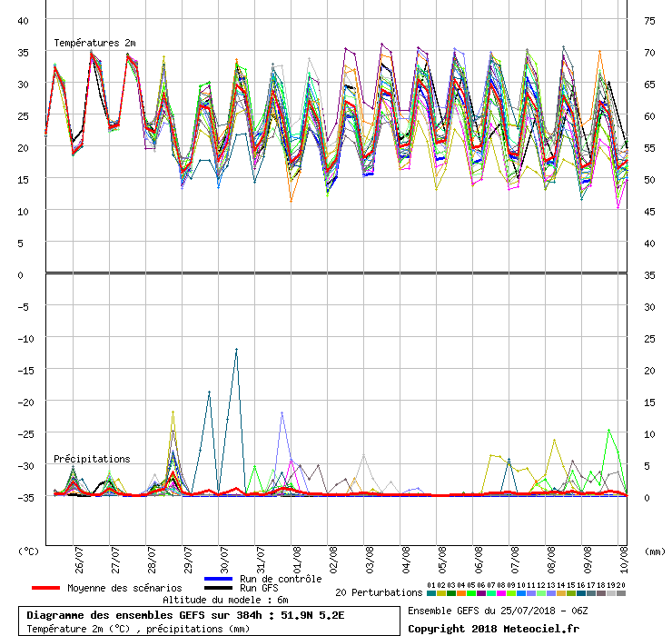Click the 26/07 date label
Viewport: 672px width, 636px height.
point(79,560)
